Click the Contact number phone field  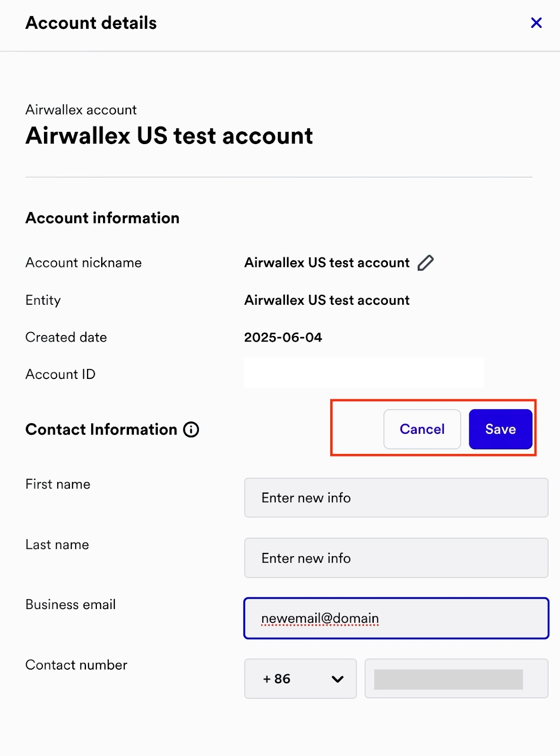[456, 679]
